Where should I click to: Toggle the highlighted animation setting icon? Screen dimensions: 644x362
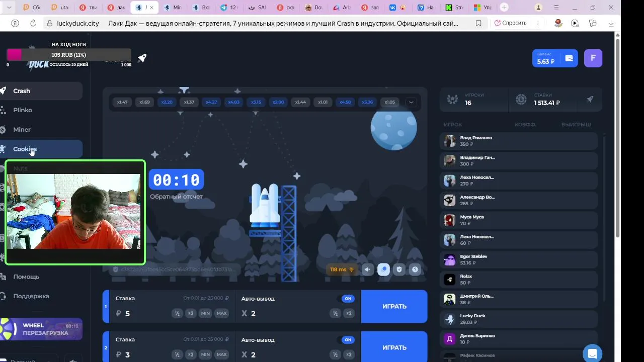(x=383, y=269)
